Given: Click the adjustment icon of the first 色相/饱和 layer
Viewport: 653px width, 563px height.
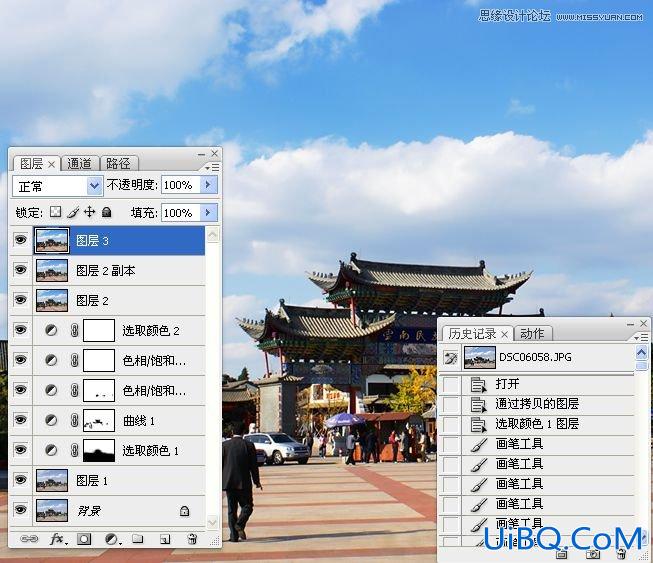Looking at the screenshot, I should click(51, 361).
